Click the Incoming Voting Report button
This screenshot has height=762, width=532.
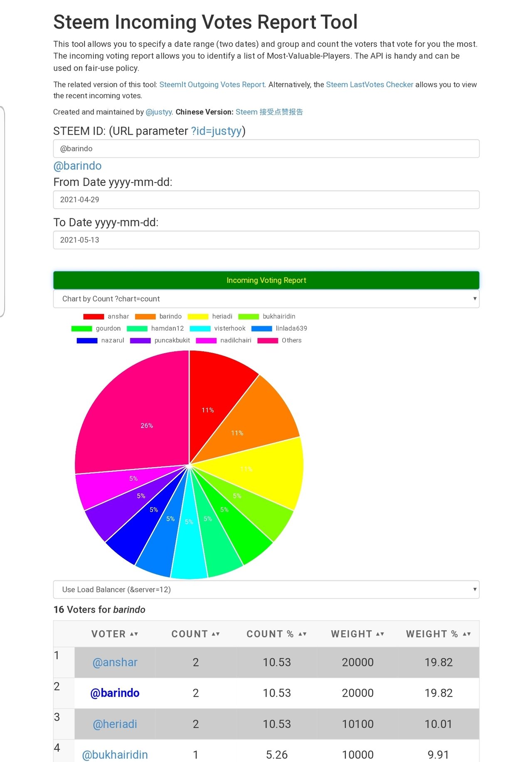pos(266,280)
